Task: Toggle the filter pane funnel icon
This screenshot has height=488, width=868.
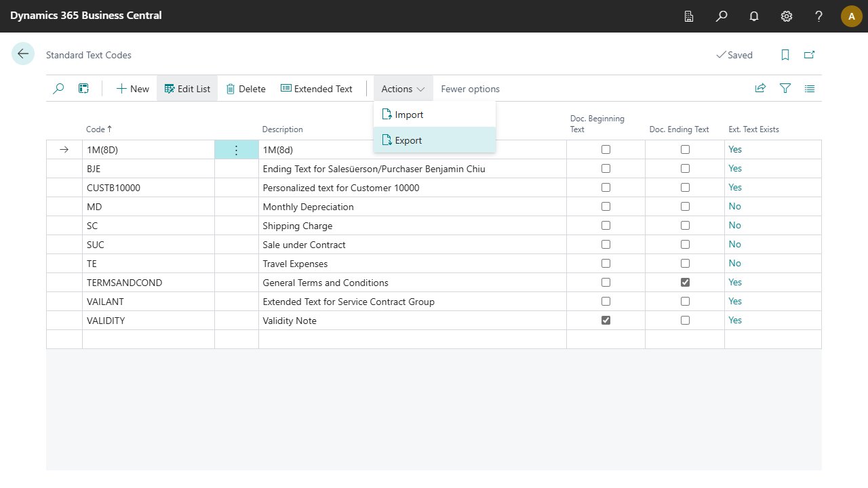Action: coord(785,88)
